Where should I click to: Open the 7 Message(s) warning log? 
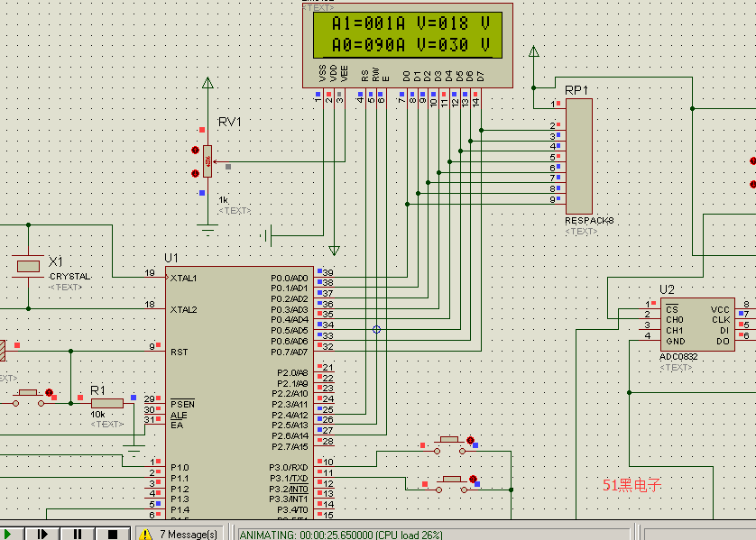coord(180,535)
